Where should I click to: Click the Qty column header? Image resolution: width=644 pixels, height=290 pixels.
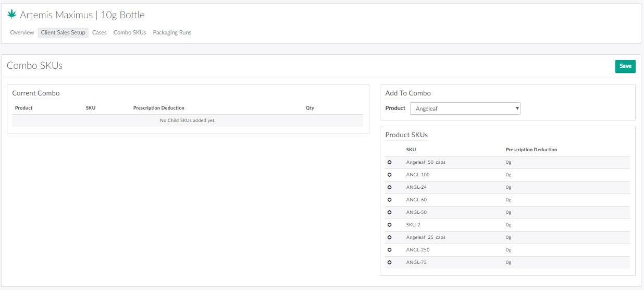tap(310, 108)
